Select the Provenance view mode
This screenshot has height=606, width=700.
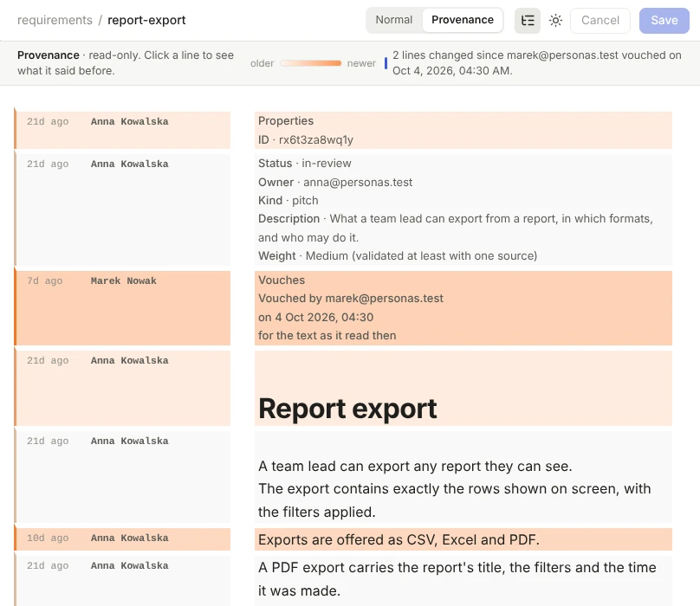pos(463,20)
